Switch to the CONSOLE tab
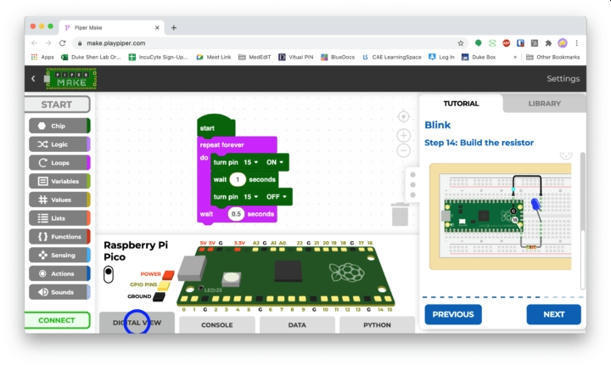The image size is (611, 366). pyautogui.click(x=217, y=325)
